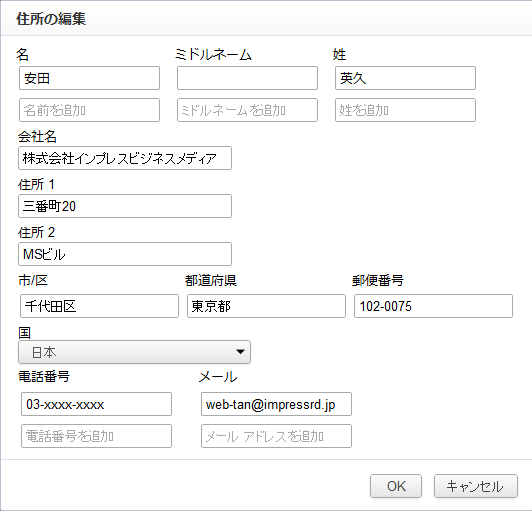
Task: Click the 市/区 field containing 千代田区
Action: coord(99,306)
